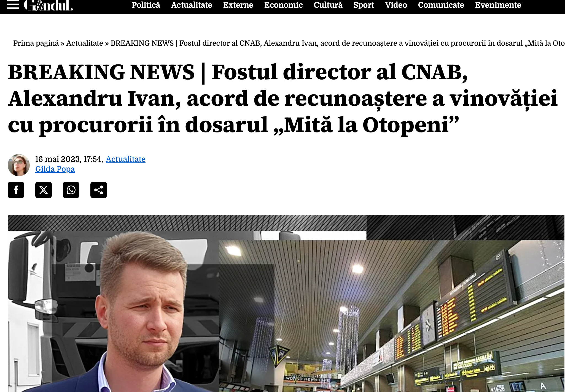This screenshot has height=392, width=565.
Task: Open the Sport section
Action: point(364,5)
